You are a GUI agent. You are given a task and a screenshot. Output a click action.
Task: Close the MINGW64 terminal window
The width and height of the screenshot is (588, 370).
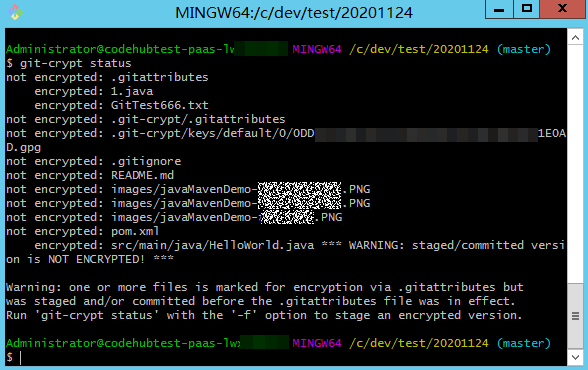tap(562, 9)
